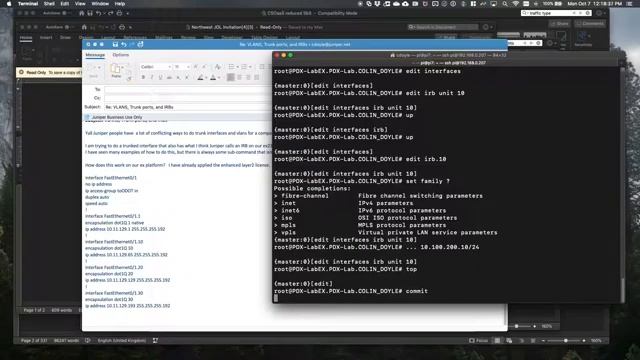The image size is (640, 360).
Task: Open the Apple menu
Action: coord(9,4)
